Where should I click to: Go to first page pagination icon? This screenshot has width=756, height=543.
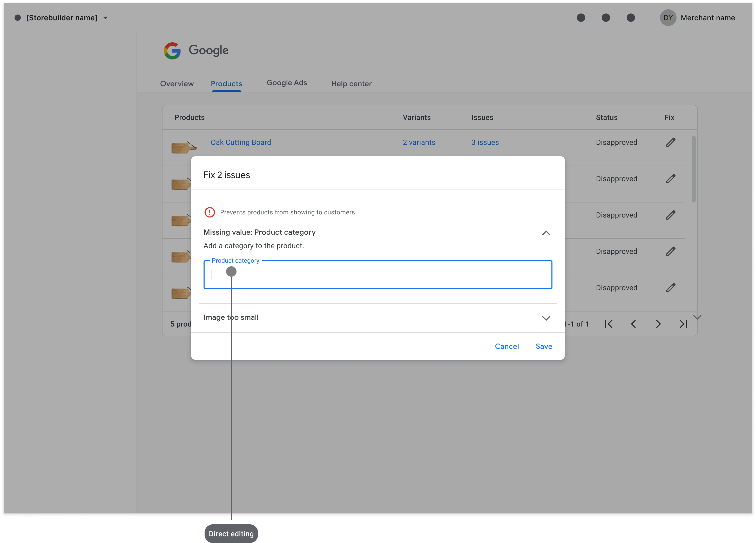[608, 324]
